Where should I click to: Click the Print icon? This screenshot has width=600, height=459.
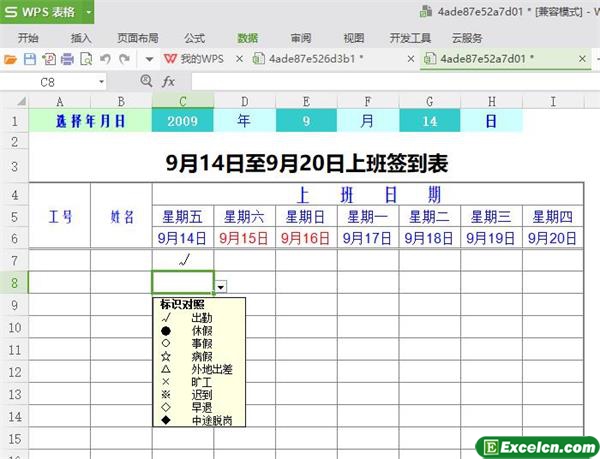point(66,59)
